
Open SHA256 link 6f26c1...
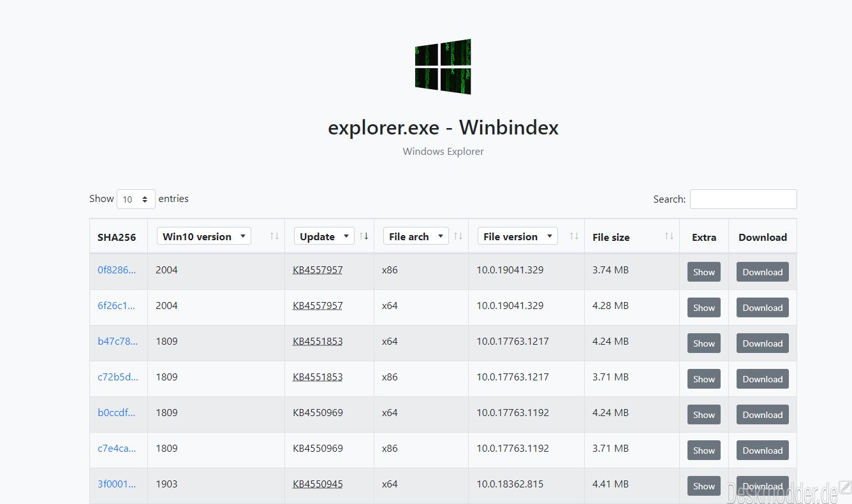(116, 305)
